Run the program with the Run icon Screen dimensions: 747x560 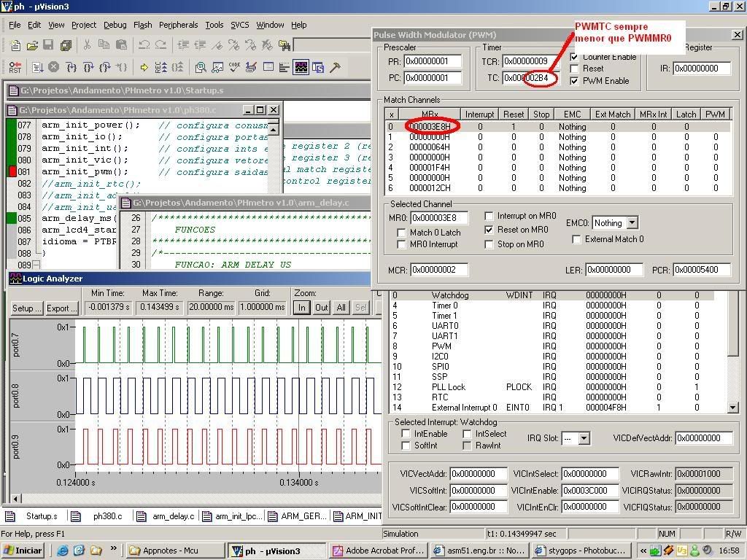click(x=38, y=67)
